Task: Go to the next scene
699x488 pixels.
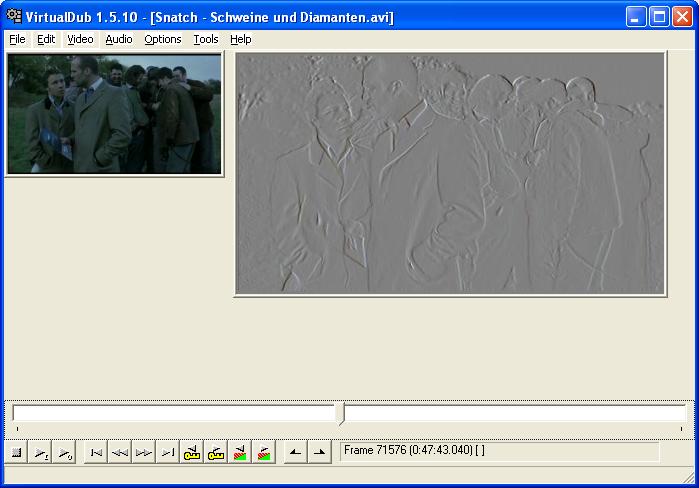Action: 264,452
